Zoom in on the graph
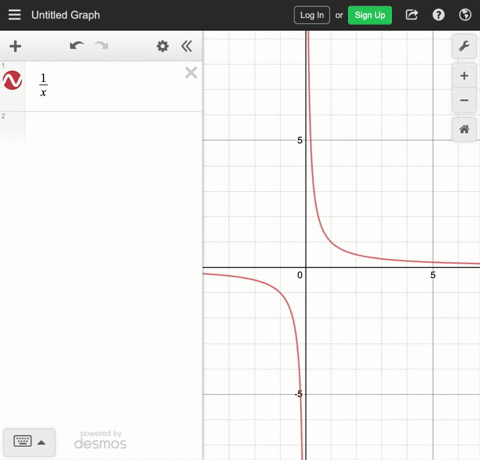Screen dimensions: 480x460 [464, 76]
